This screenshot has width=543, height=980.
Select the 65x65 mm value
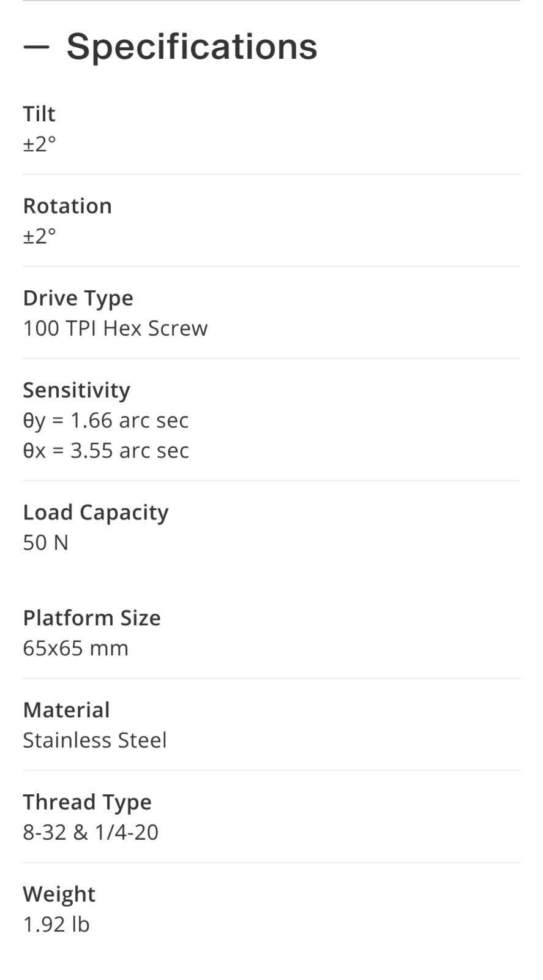click(x=75, y=648)
